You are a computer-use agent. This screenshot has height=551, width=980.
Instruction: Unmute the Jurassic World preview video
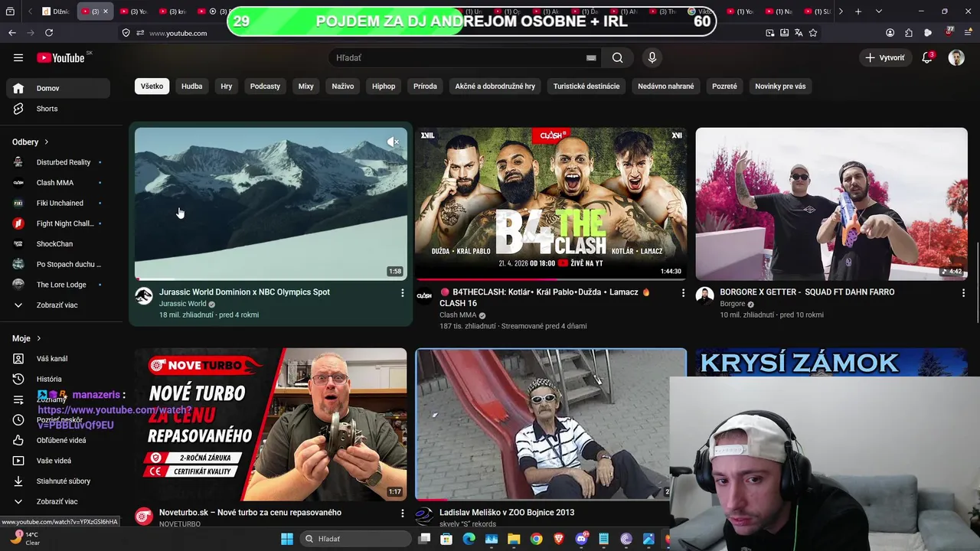393,142
